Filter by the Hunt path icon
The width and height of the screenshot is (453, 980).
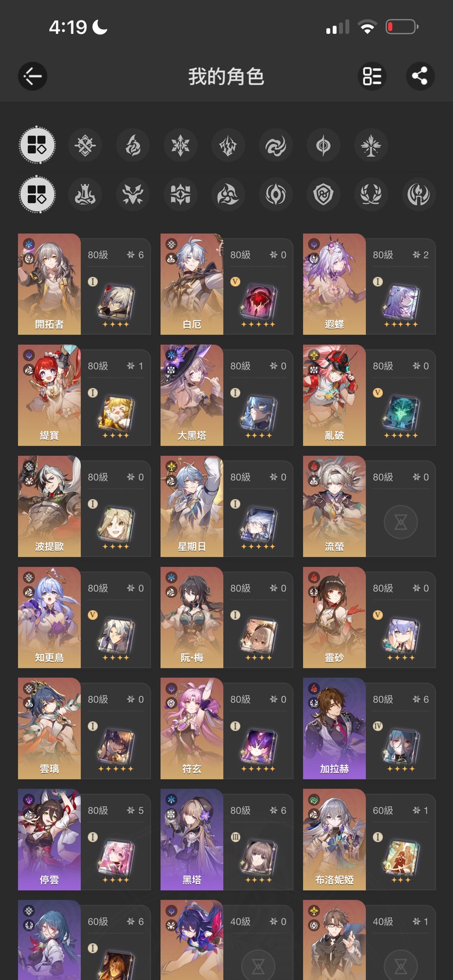pyautogui.click(x=133, y=195)
